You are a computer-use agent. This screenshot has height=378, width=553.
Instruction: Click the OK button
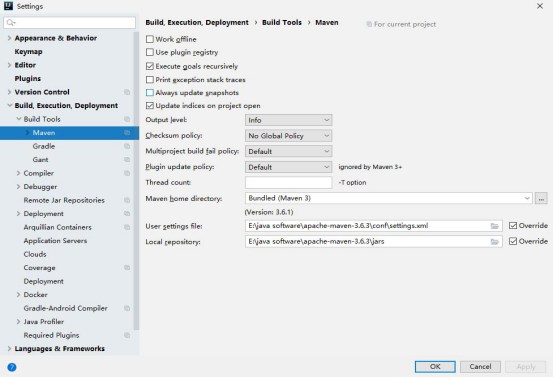pos(435,366)
